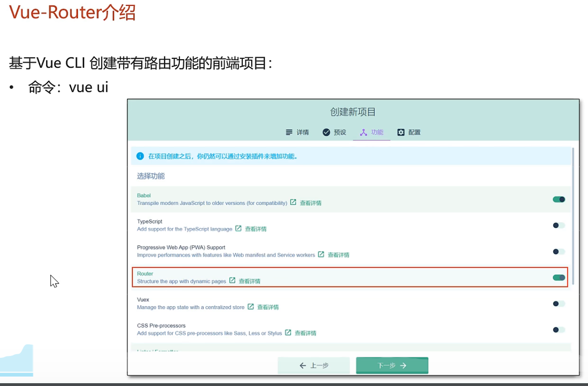The height and width of the screenshot is (386, 588).
Task: Click the 命令：vue ui bullet text
Action: point(68,87)
